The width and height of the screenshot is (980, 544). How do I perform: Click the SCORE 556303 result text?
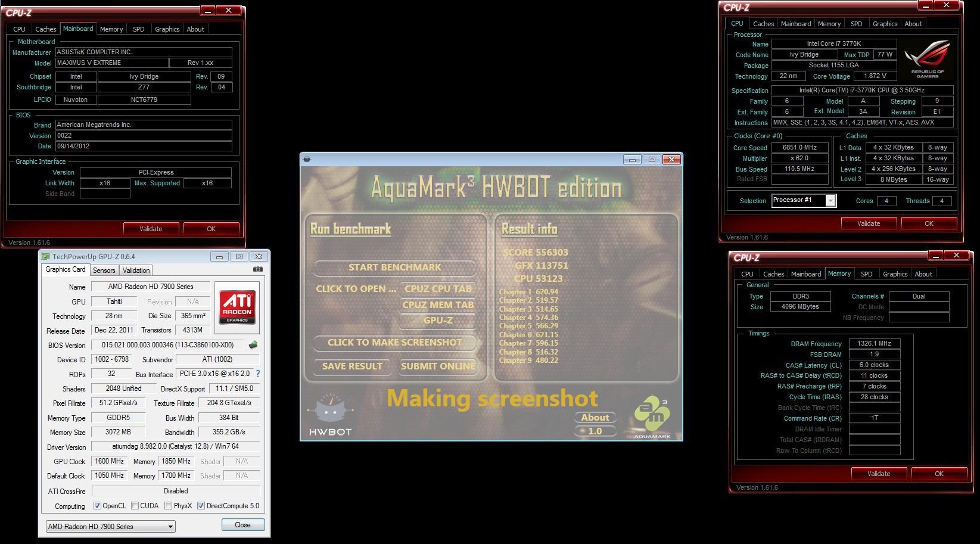coord(536,253)
